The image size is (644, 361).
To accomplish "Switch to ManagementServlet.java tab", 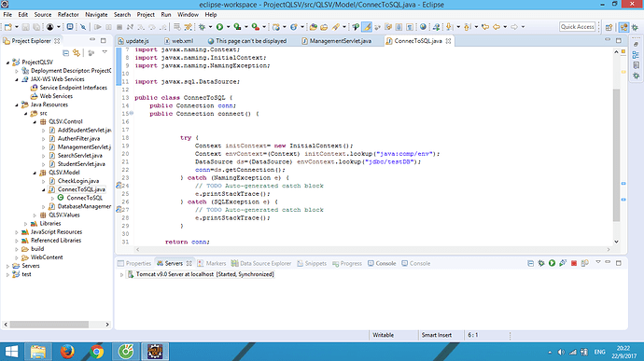I will [337, 41].
